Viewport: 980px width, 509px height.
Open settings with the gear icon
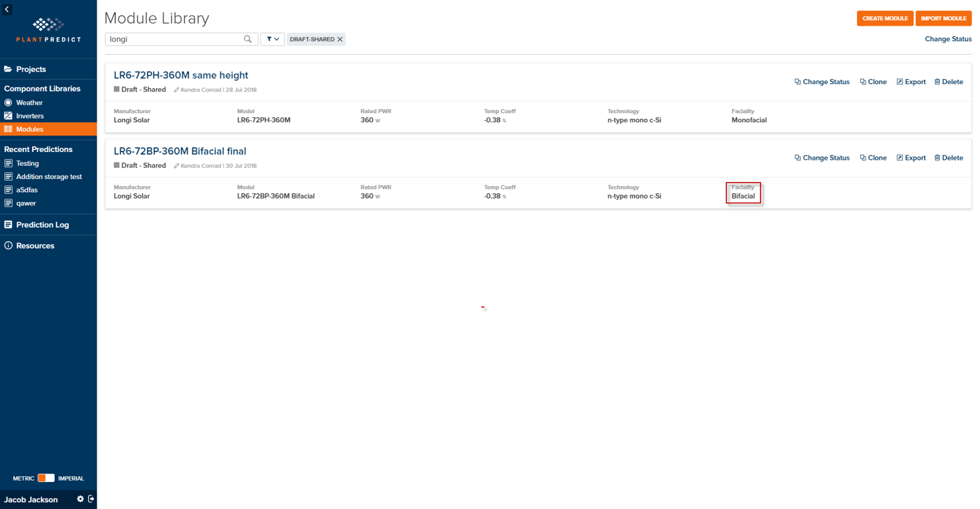80,499
